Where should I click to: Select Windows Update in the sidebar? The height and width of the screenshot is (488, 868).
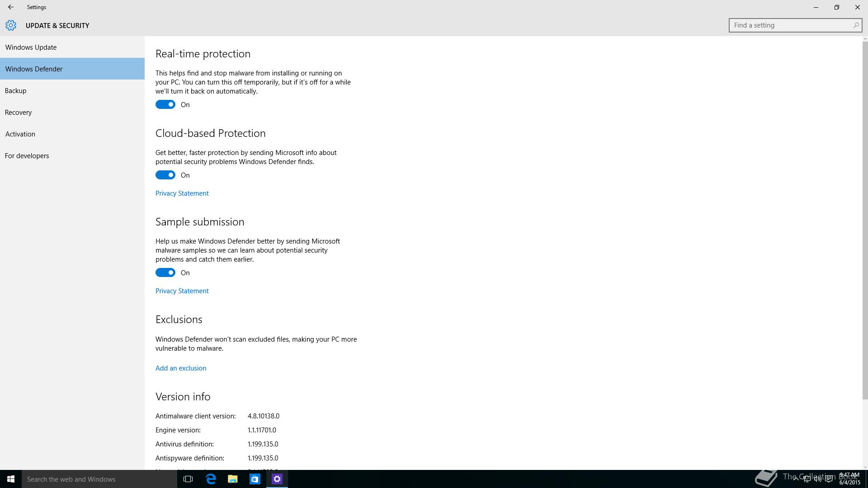(72, 47)
